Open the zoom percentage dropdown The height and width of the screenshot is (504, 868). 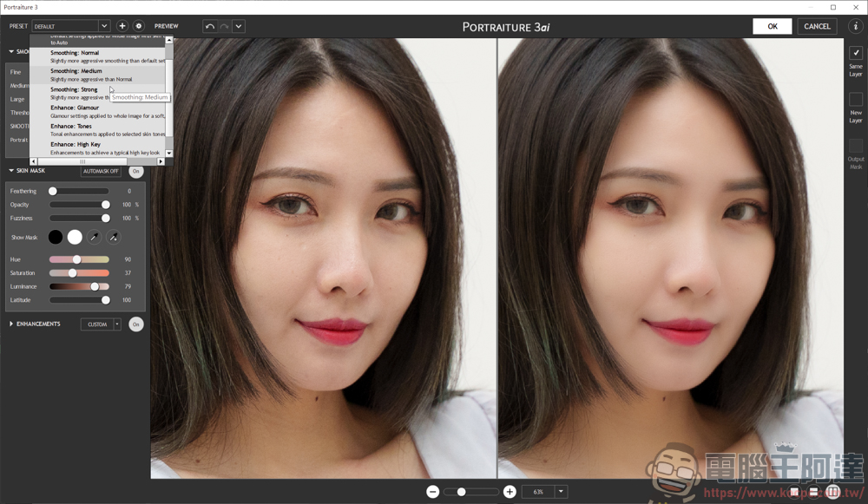point(561,492)
